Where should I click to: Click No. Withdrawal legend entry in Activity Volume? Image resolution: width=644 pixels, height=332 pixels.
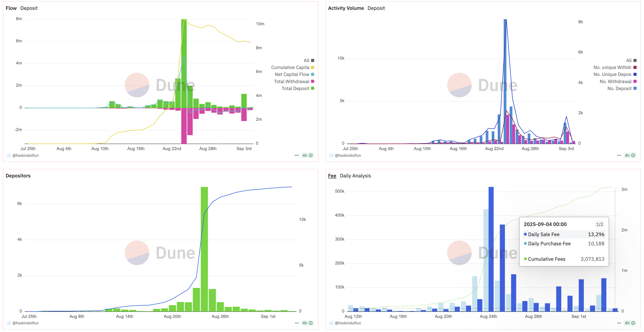(615, 81)
